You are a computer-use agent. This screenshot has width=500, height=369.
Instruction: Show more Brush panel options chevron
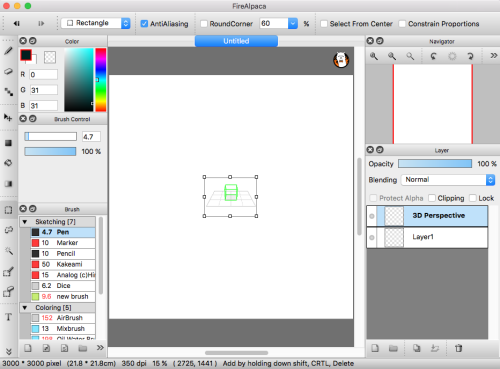tap(100, 348)
